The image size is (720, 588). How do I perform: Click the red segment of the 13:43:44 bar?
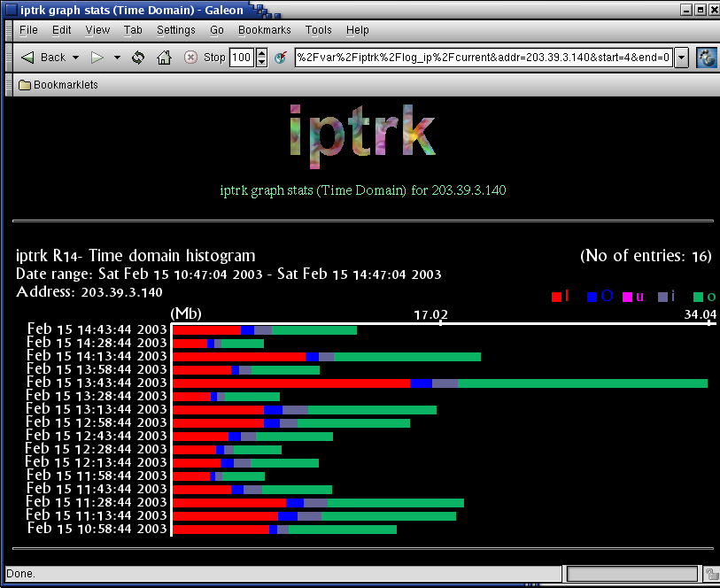tap(291, 383)
